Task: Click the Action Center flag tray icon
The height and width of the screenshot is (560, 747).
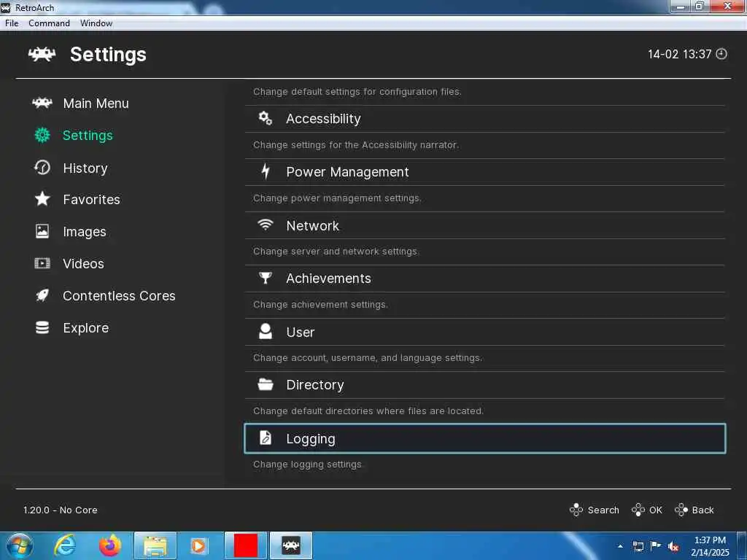Action: [x=656, y=546]
